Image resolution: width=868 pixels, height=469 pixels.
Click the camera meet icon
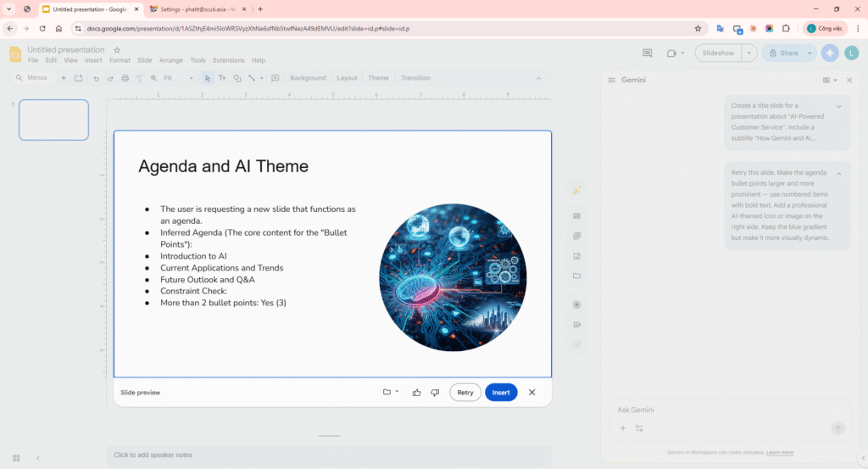click(671, 53)
